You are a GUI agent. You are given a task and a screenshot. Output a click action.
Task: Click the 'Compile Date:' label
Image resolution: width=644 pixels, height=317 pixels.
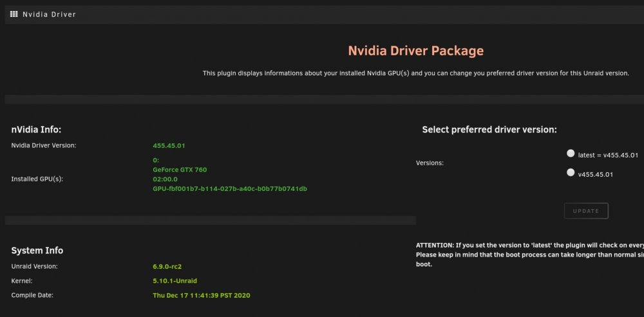[32, 295]
